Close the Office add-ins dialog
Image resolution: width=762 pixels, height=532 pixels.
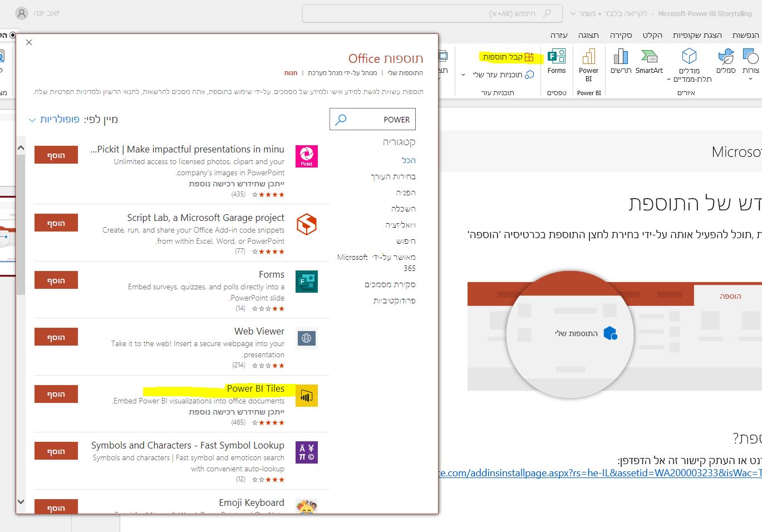[29, 42]
